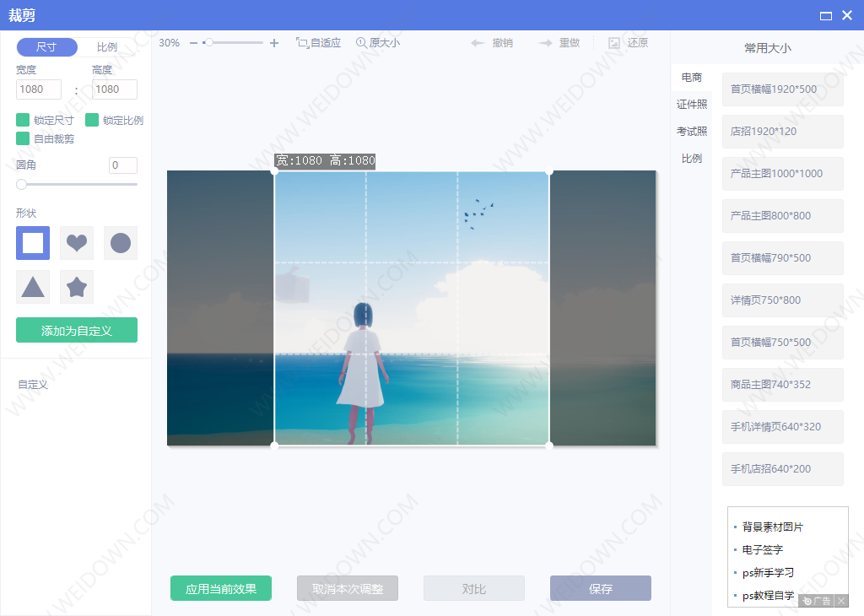The width and height of the screenshot is (864, 616).
Task: Switch to 比例 mode
Action: (x=107, y=47)
